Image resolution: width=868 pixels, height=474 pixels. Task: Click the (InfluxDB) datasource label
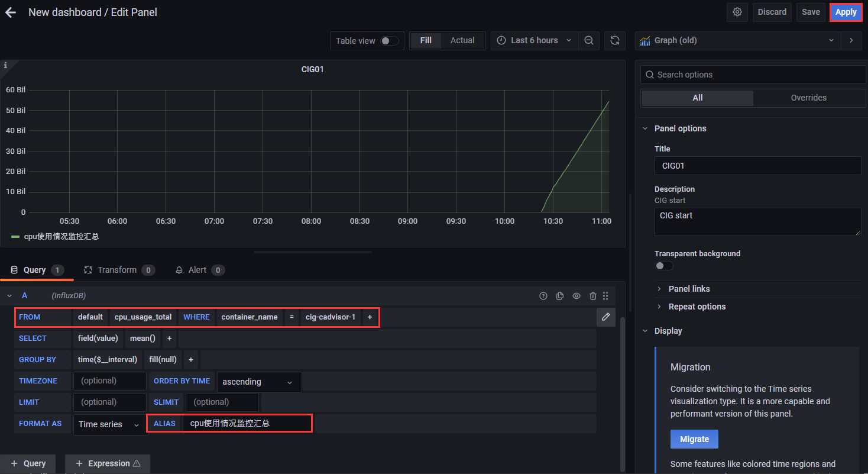[x=69, y=295]
